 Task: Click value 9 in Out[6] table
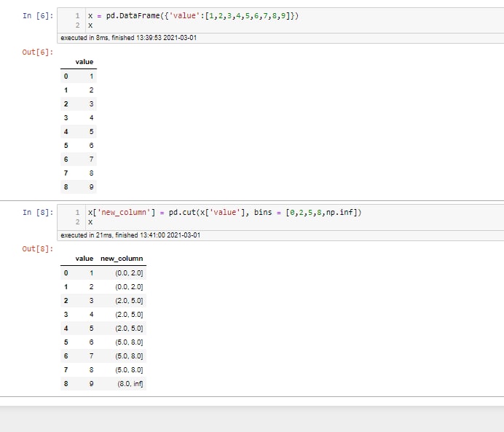pos(91,186)
